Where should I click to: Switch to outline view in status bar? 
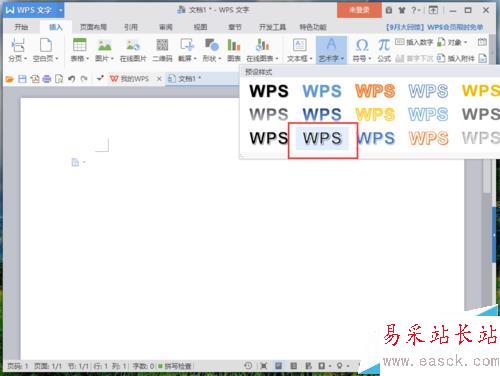coord(293,366)
